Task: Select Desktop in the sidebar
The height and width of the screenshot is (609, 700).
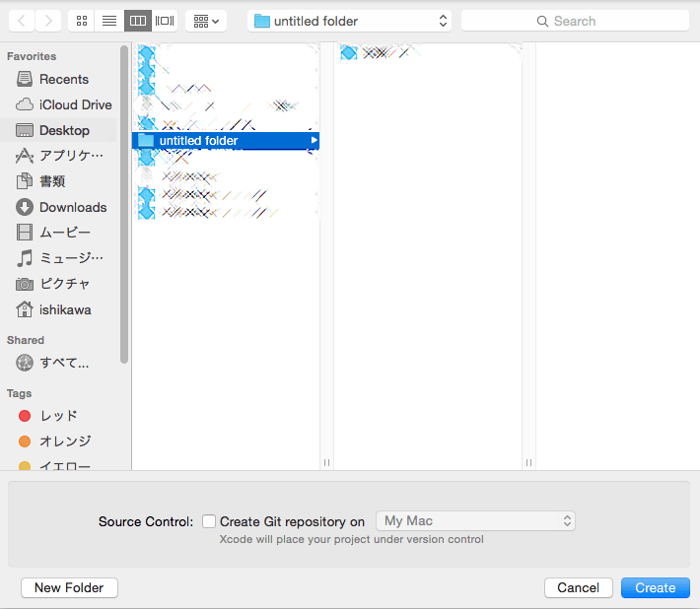Action: pos(58,130)
